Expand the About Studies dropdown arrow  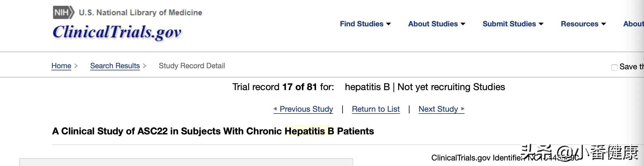463,24
